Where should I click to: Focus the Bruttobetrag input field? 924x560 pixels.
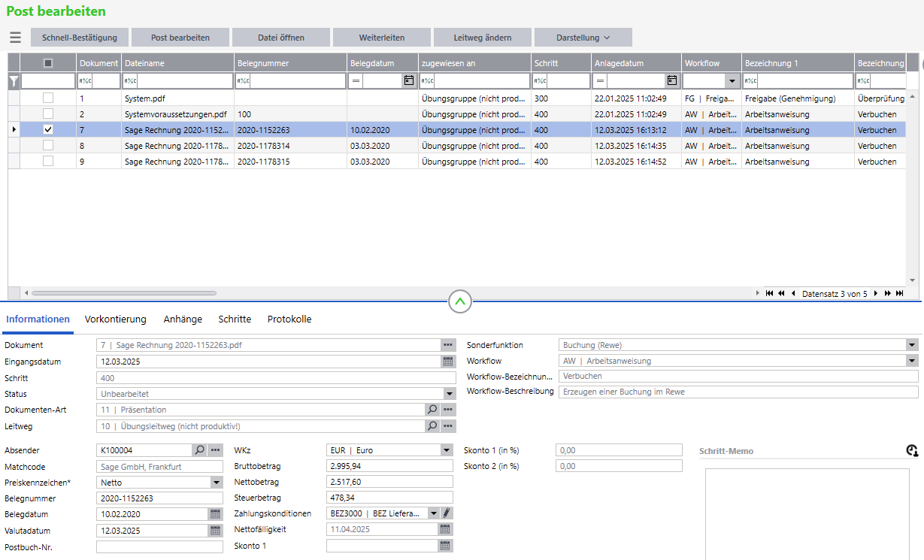pyautogui.click(x=389, y=466)
